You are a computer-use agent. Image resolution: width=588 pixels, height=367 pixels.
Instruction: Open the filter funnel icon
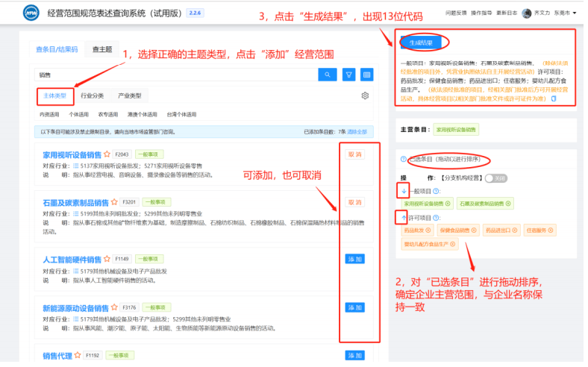348,75
